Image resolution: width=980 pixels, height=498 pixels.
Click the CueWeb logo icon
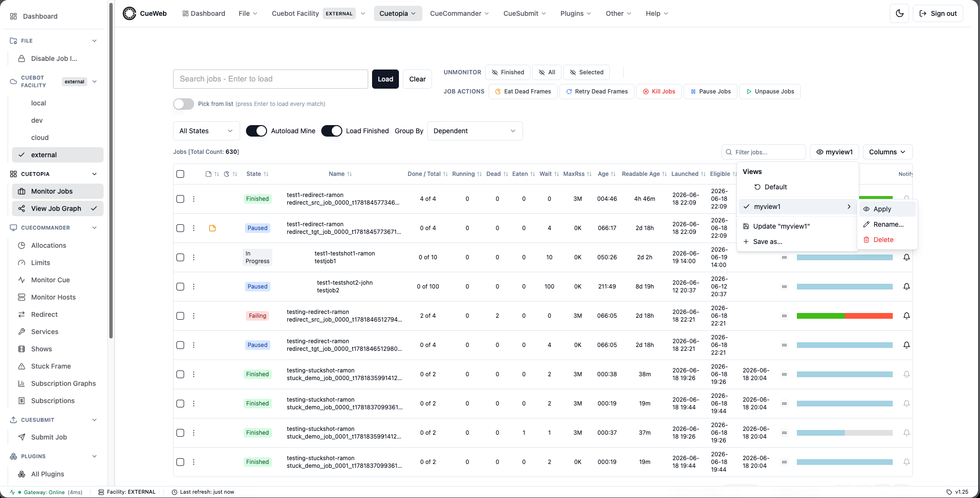pos(129,13)
